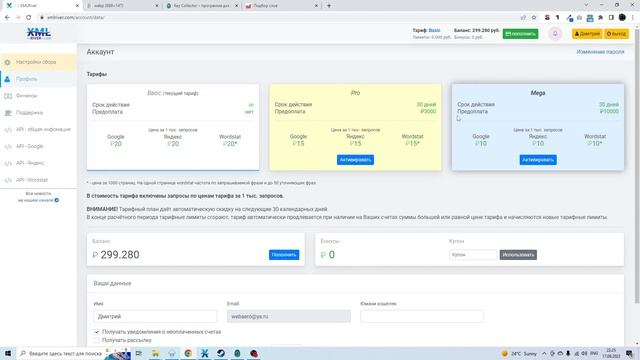The width and height of the screenshot is (640, 360).
Task: Open the Telegram news channel link in sidebar
Action: click(x=38, y=200)
